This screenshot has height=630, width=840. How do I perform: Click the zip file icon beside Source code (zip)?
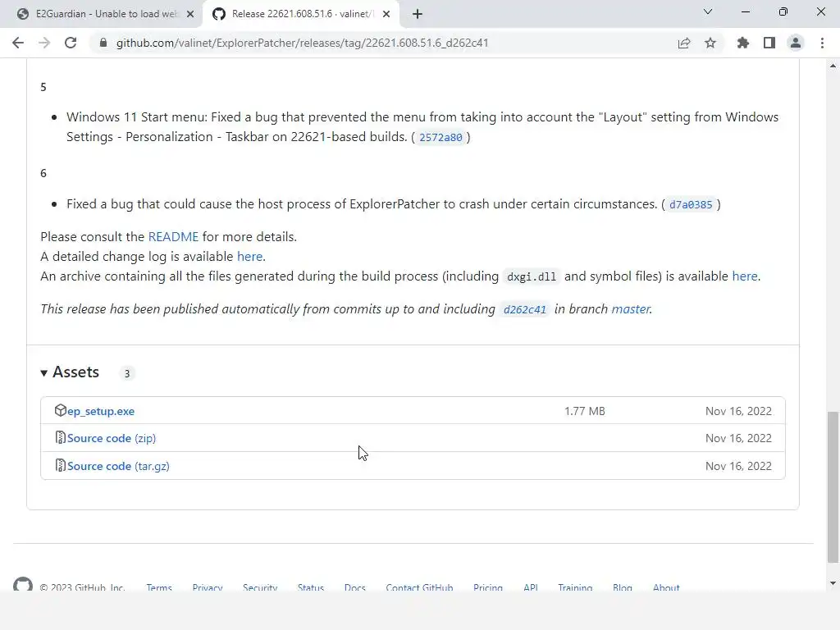pos(60,438)
